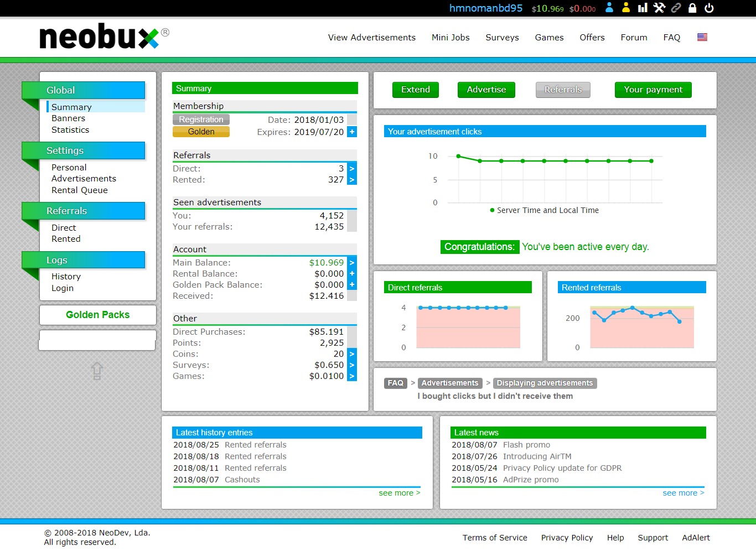This screenshot has height=551, width=756.
Task: Open View Advertisements menu
Action: click(x=372, y=38)
